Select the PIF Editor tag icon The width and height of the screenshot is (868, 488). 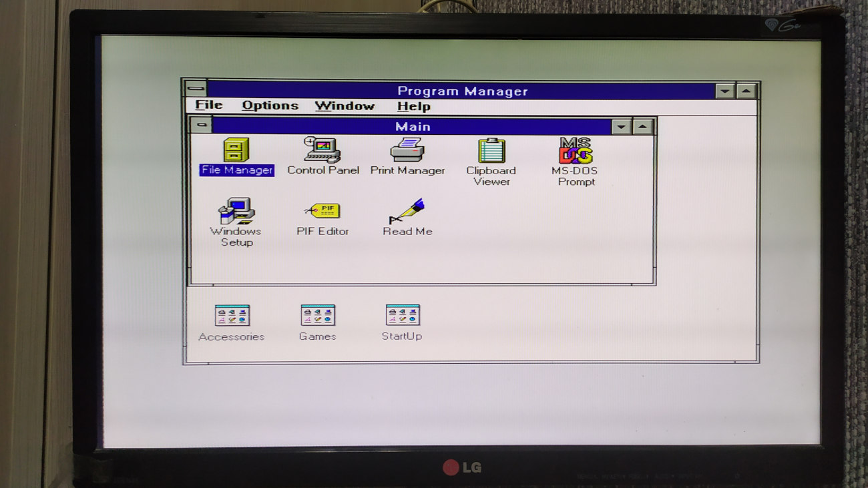click(x=323, y=211)
